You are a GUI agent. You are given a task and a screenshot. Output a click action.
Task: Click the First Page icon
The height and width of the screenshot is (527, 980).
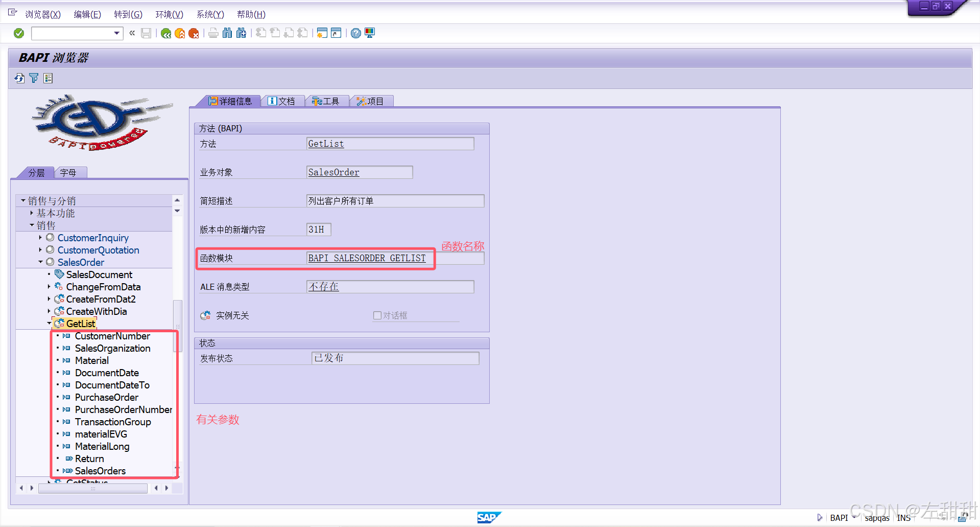click(261, 33)
